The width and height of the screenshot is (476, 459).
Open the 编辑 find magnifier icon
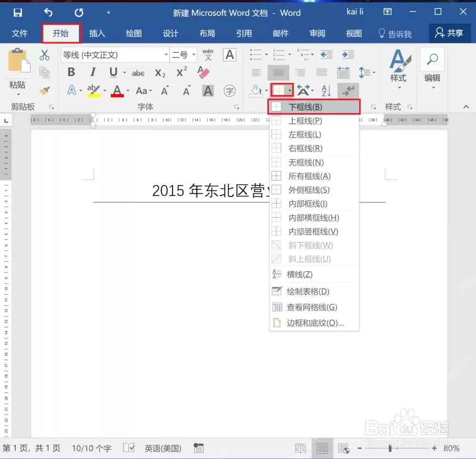pyautogui.click(x=432, y=60)
